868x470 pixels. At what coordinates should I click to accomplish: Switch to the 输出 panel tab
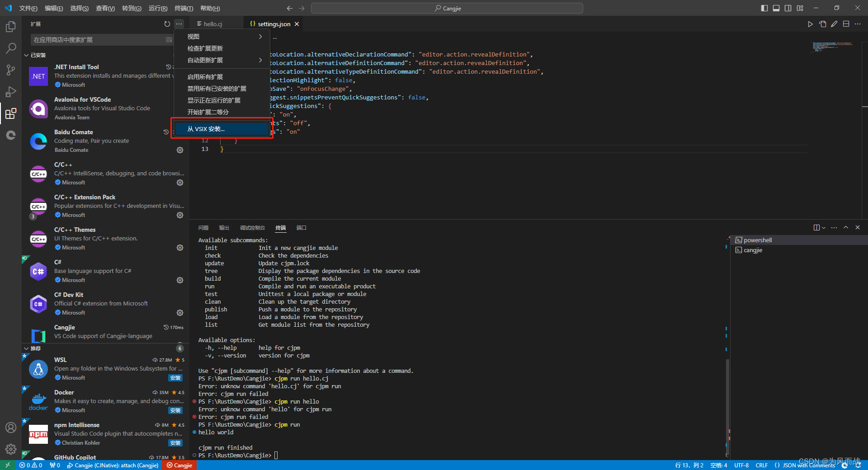coord(224,228)
